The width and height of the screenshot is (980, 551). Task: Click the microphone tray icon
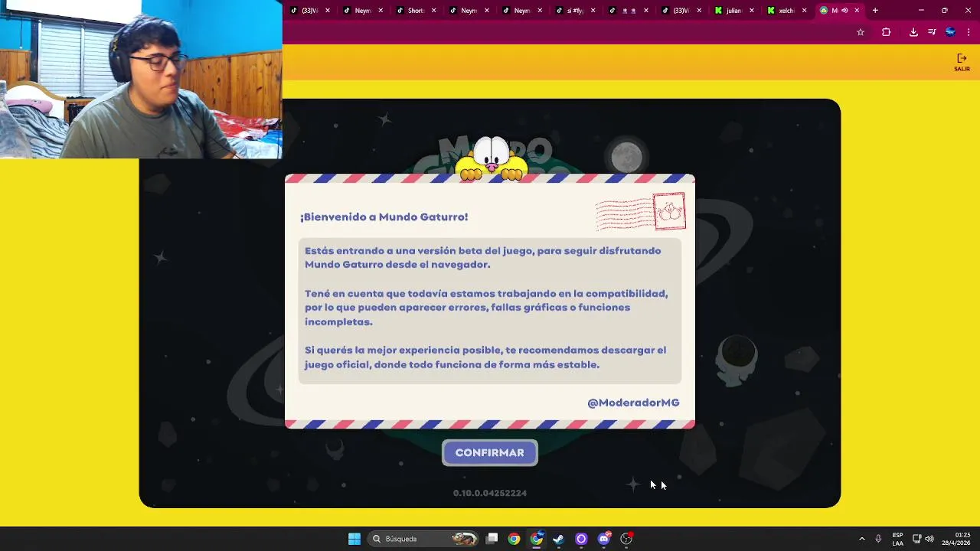878,539
